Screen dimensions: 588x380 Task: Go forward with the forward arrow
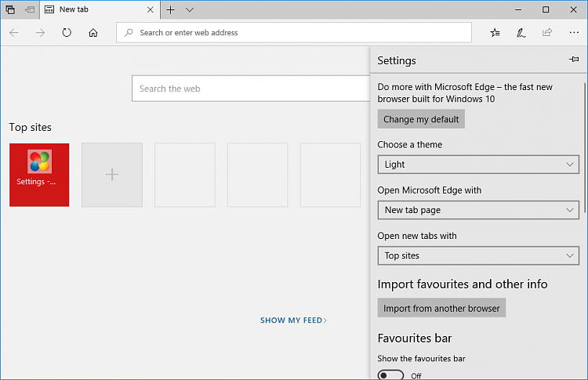(x=40, y=33)
